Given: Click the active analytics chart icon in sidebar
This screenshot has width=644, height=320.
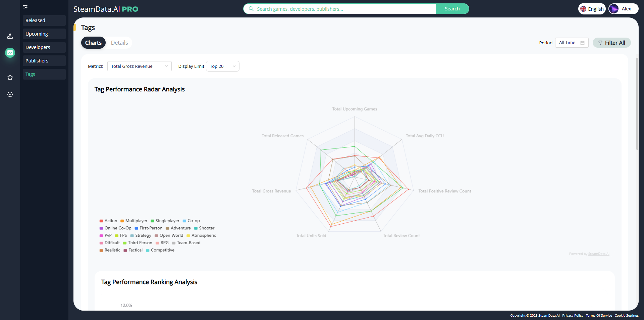Looking at the screenshot, I should 10,53.
